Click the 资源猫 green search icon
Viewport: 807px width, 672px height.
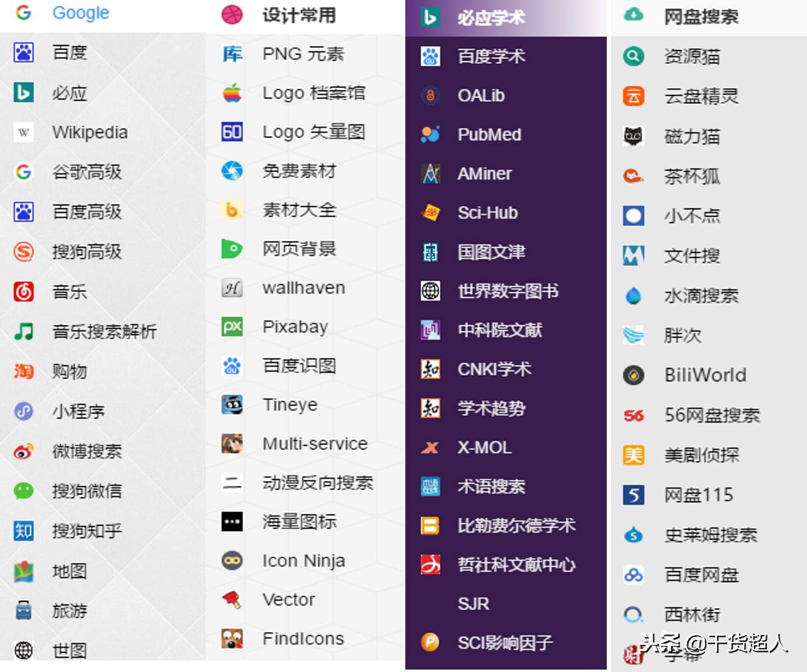pyautogui.click(x=634, y=57)
